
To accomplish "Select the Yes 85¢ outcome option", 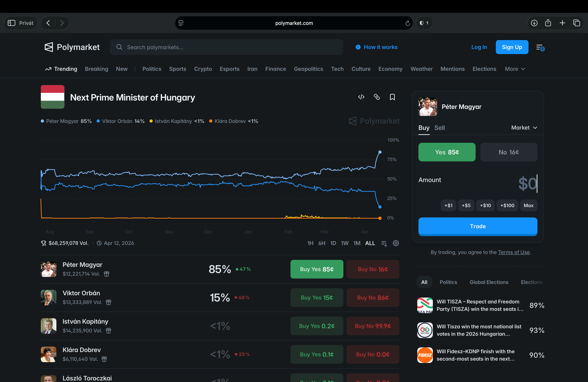I will coord(447,152).
